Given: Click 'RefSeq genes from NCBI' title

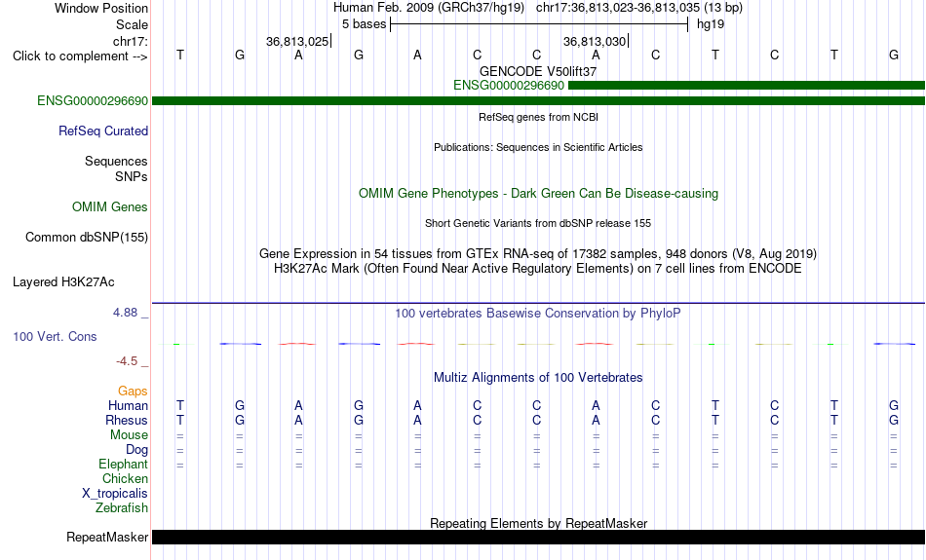Looking at the screenshot, I should [539, 117].
